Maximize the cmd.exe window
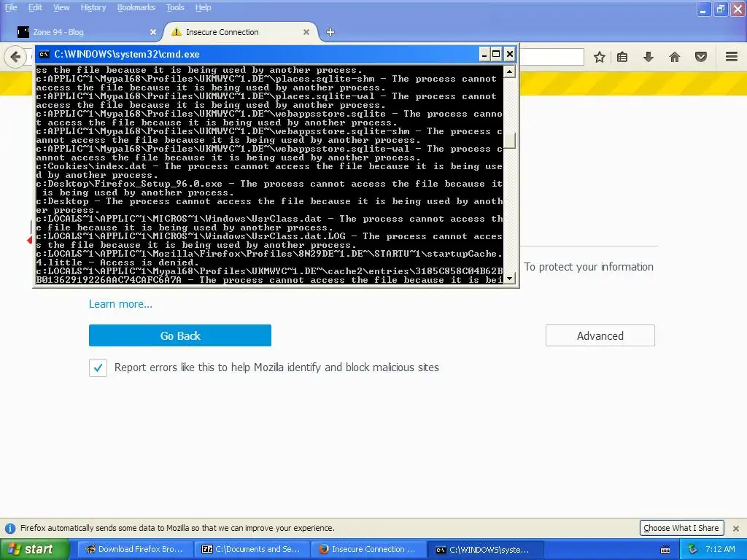747x560 pixels. [x=496, y=54]
